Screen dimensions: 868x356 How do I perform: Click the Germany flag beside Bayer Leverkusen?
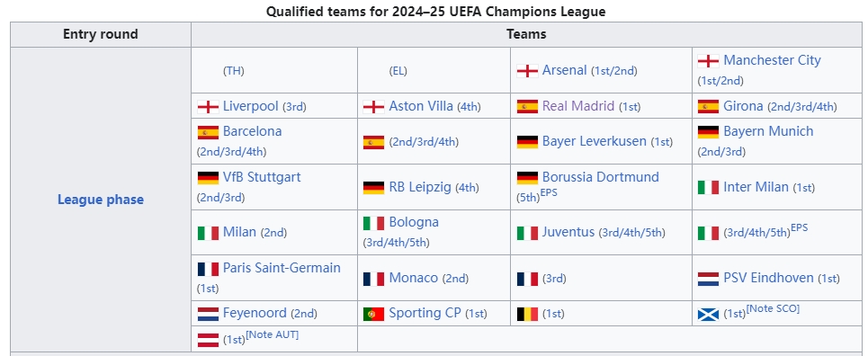click(527, 142)
